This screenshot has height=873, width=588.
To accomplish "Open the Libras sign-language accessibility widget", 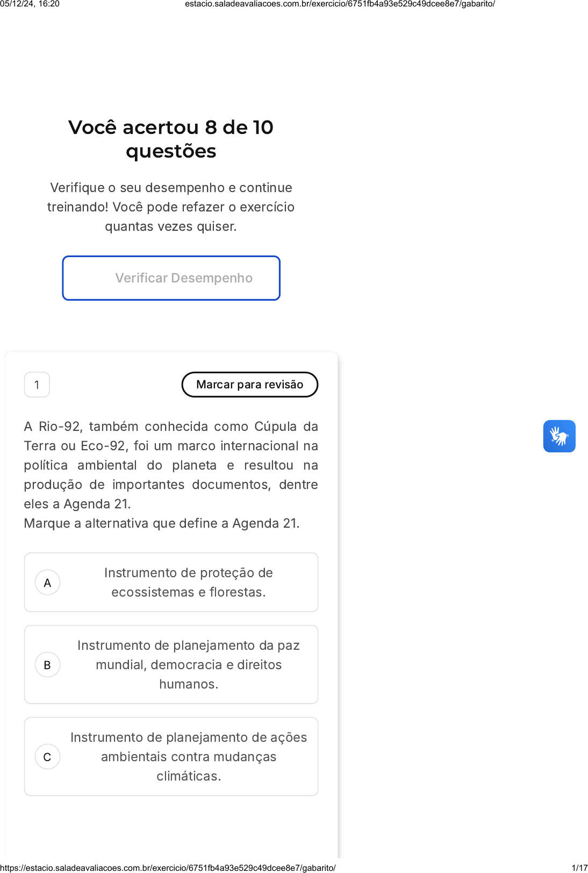I will coord(559,436).
